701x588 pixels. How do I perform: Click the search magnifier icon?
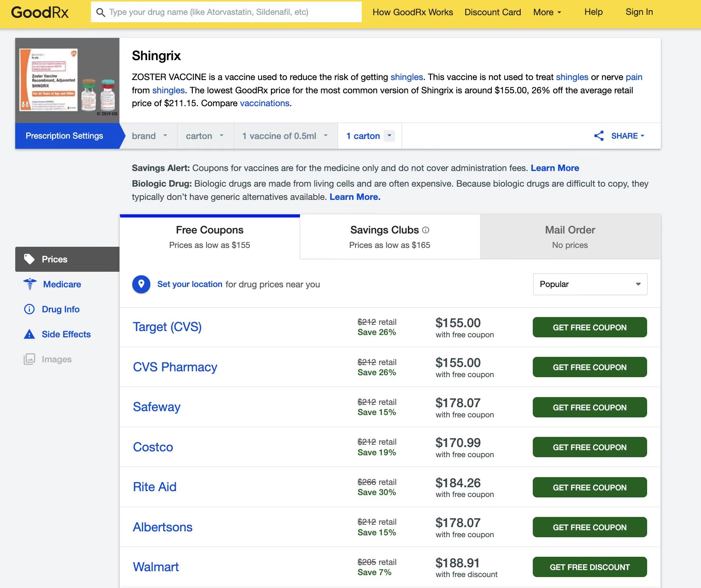click(101, 12)
